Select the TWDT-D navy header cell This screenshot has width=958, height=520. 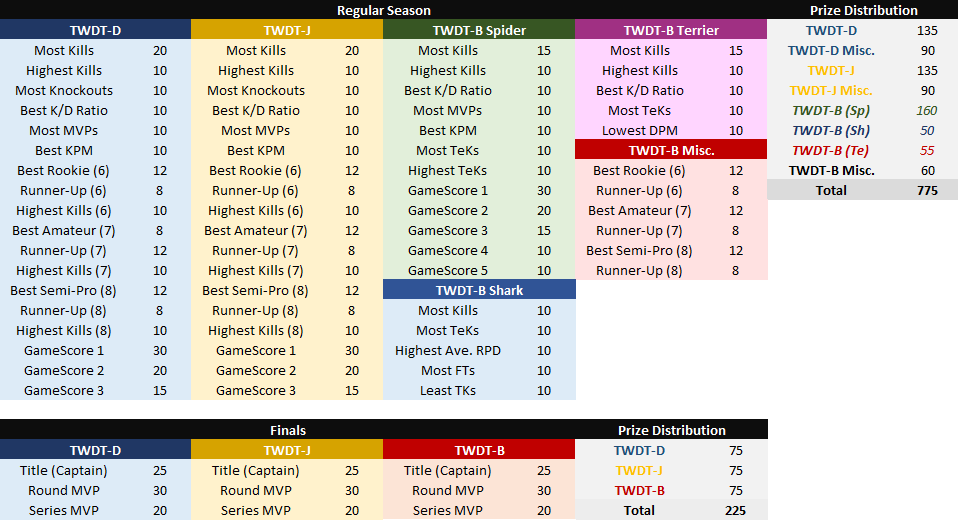click(96, 30)
